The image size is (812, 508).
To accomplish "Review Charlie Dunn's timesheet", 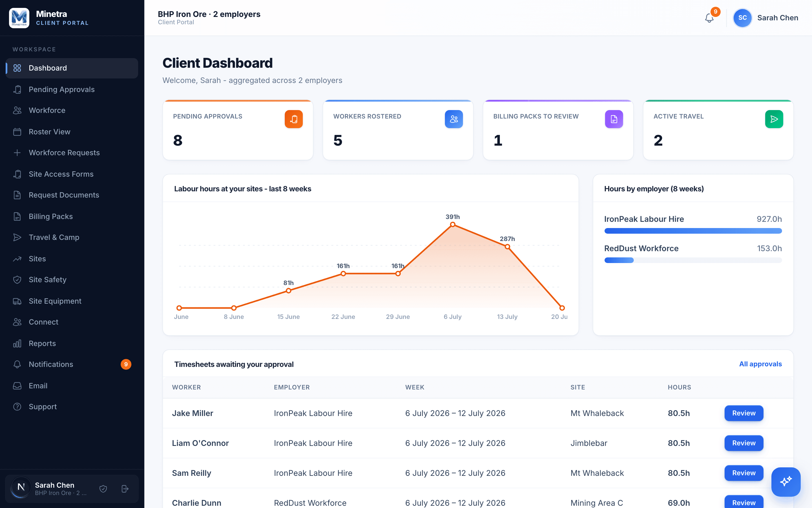I will click(743, 502).
